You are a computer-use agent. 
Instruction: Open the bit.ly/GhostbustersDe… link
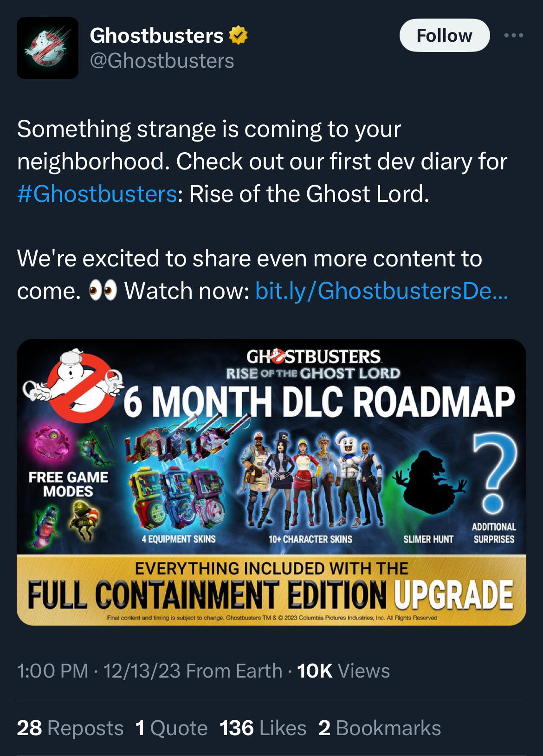381,291
